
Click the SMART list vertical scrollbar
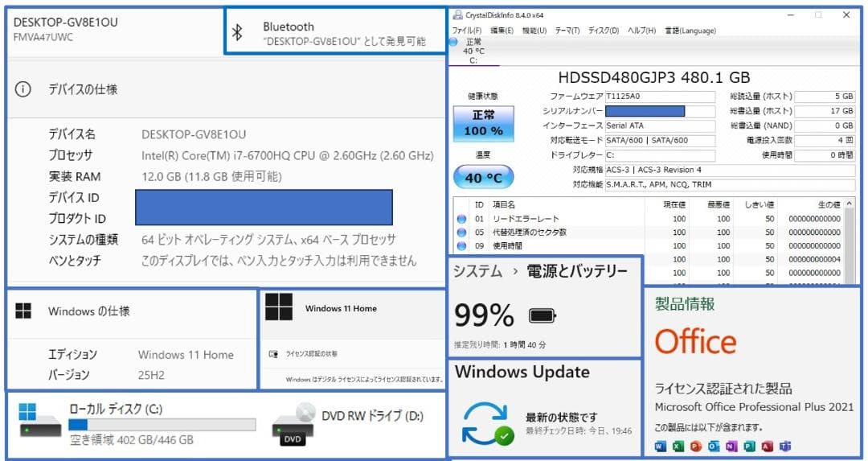[850, 241]
